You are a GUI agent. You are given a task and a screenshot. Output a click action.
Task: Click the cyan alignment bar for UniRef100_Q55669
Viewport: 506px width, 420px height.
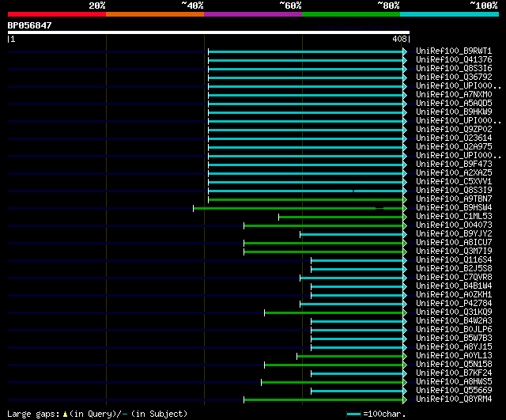[x=357, y=392]
